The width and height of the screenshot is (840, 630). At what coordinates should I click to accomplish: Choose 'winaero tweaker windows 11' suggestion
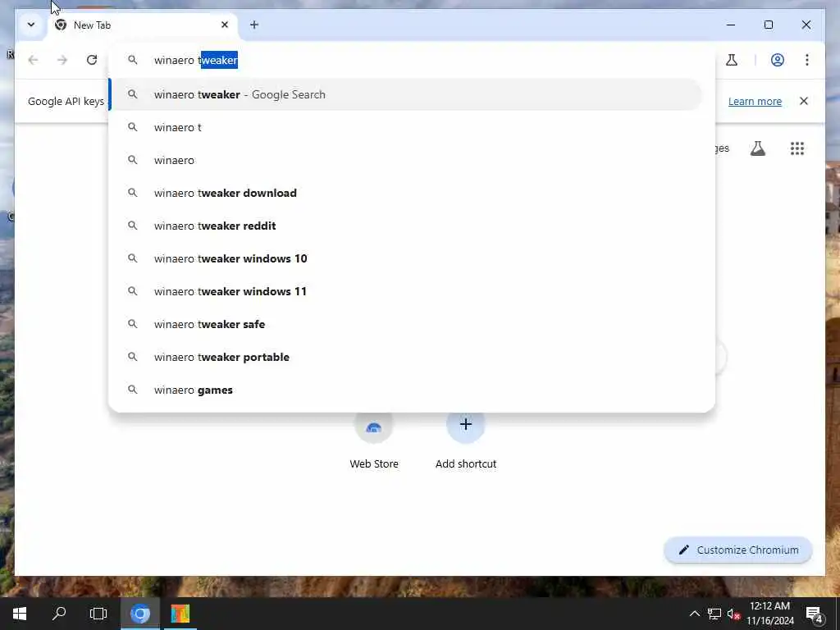[406, 291]
